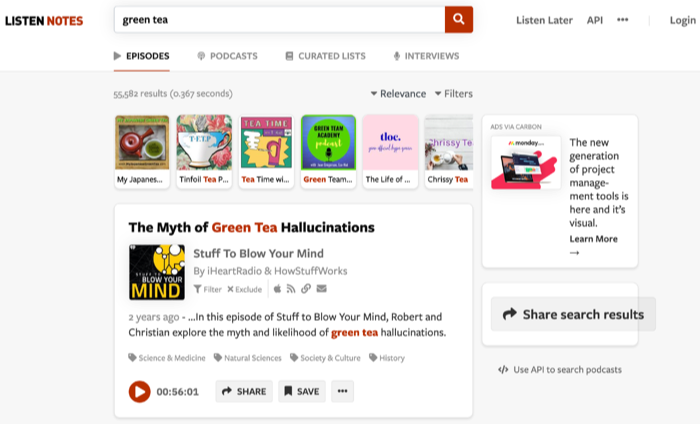Image resolution: width=700 pixels, height=424 pixels.
Task: Switch to the Podcasts tab
Action: point(227,56)
